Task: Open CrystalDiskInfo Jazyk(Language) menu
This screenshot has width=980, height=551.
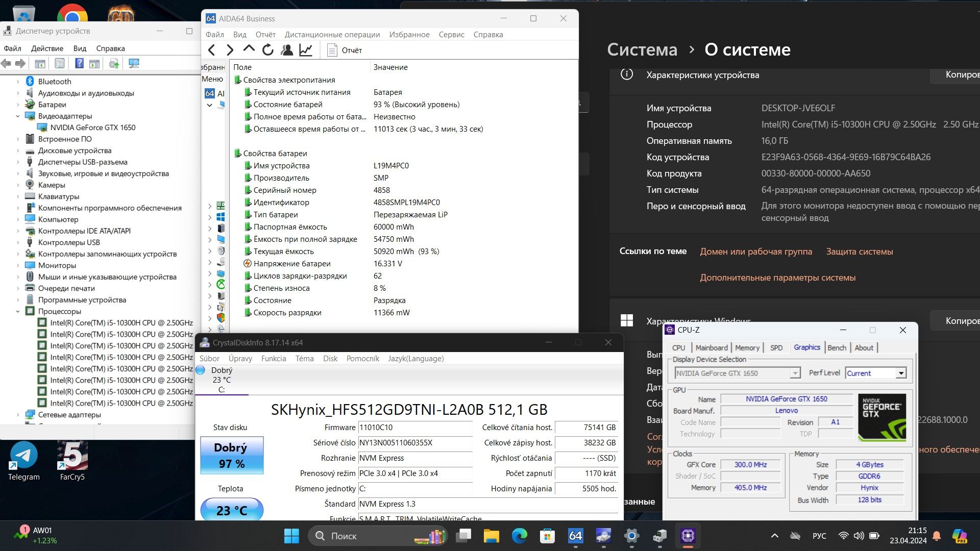Action: tap(415, 359)
